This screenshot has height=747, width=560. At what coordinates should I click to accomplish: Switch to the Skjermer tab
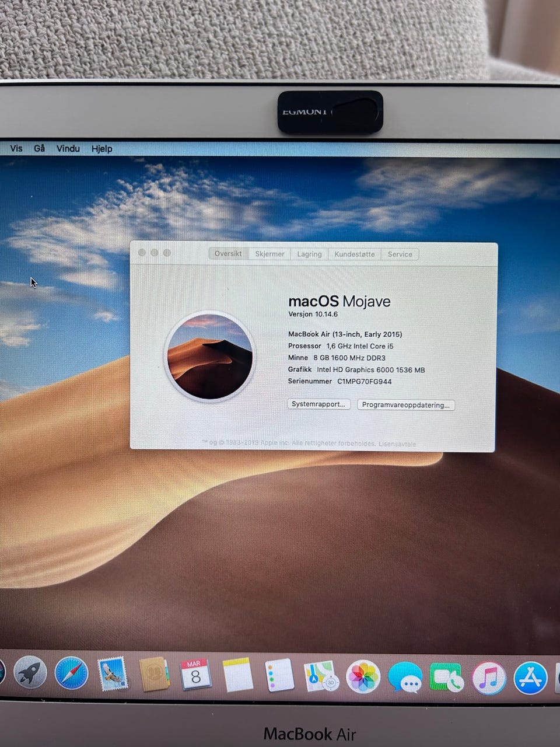click(269, 254)
